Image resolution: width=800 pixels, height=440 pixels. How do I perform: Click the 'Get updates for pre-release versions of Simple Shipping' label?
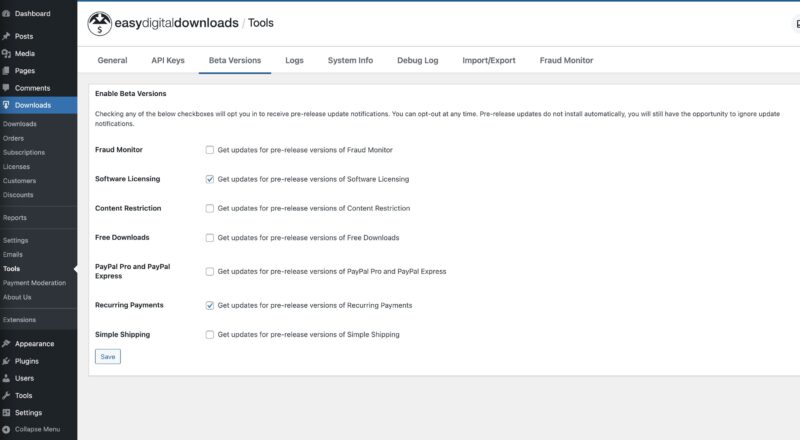click(x=309, y=335)
